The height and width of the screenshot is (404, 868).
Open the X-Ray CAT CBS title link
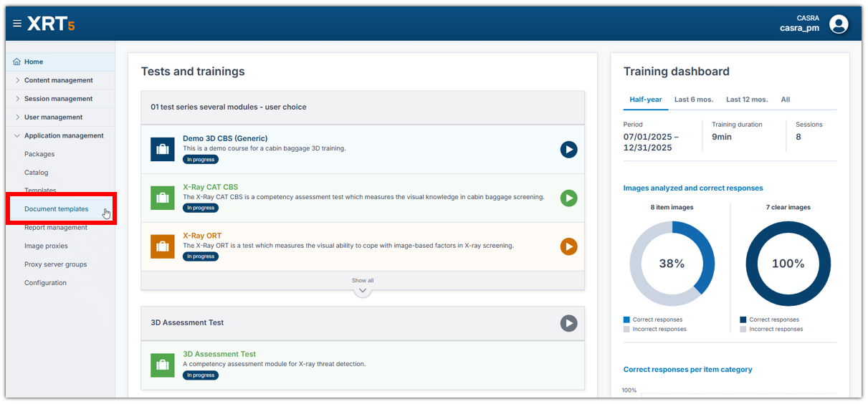[x=210, y=187]
